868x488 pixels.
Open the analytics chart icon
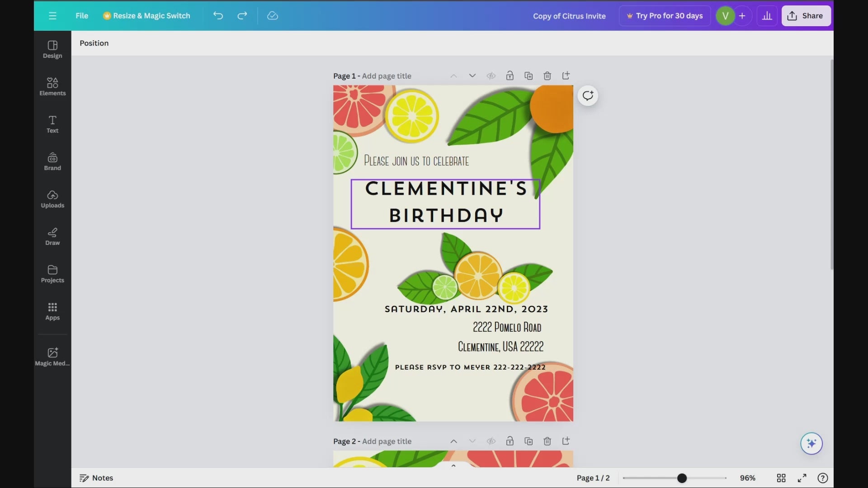(767, 16)
